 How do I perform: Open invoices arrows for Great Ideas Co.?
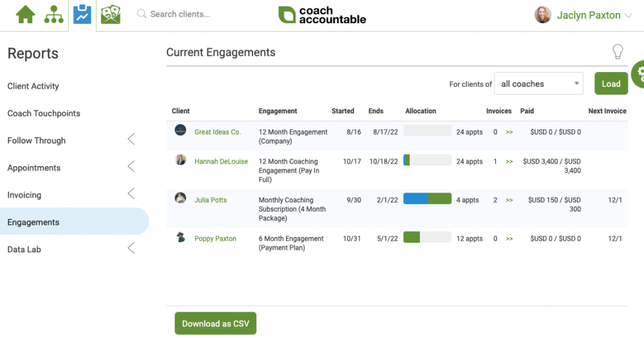click(509, 132)
